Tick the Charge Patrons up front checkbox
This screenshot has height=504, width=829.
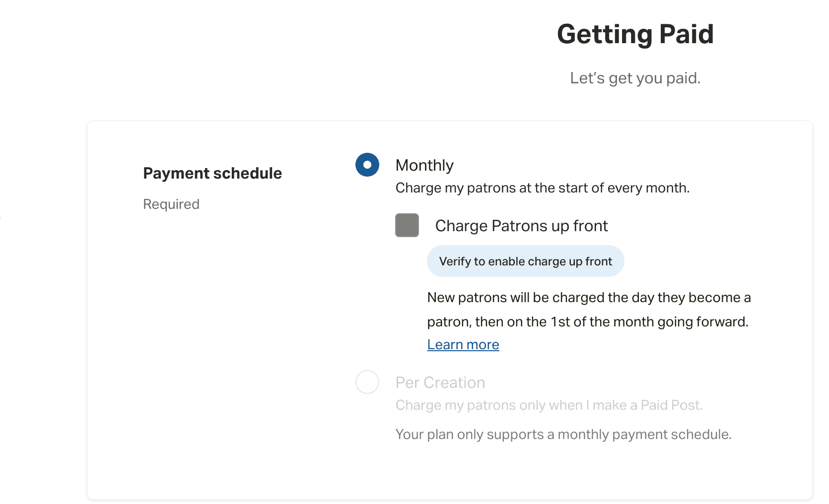(407, 225)
